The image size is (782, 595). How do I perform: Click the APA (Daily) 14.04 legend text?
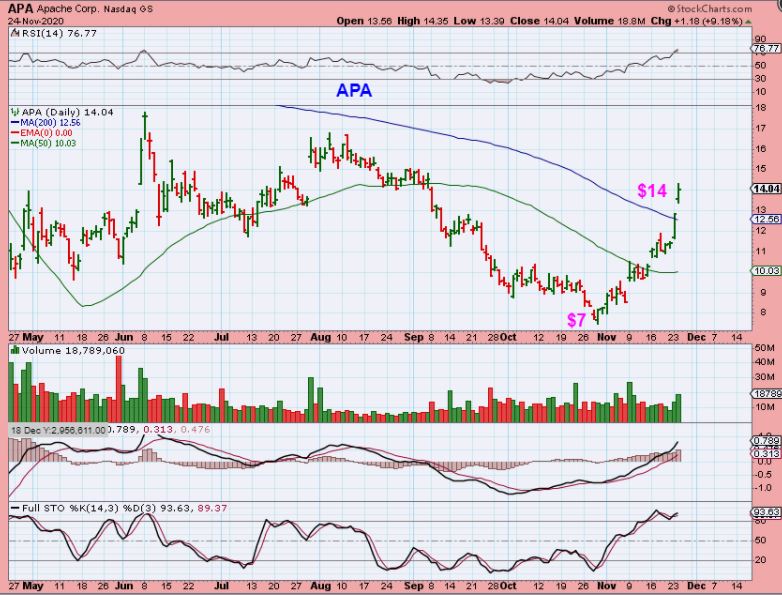point(67,112)
